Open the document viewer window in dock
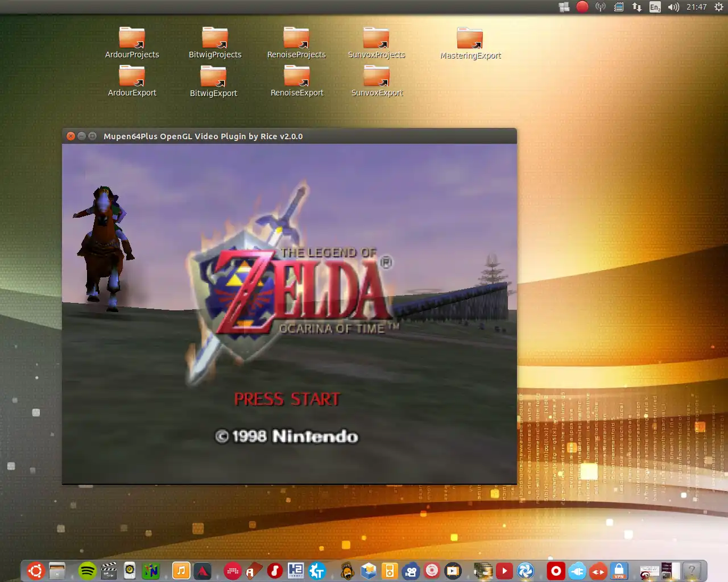Image resolution: width=728 pixels, height=582 pixels. (649, 571)
